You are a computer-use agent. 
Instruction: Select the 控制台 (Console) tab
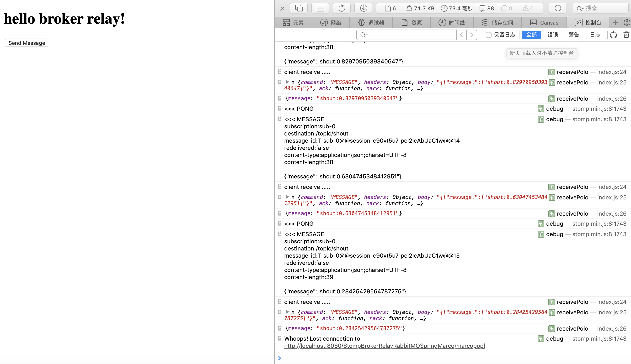point(588,23)
